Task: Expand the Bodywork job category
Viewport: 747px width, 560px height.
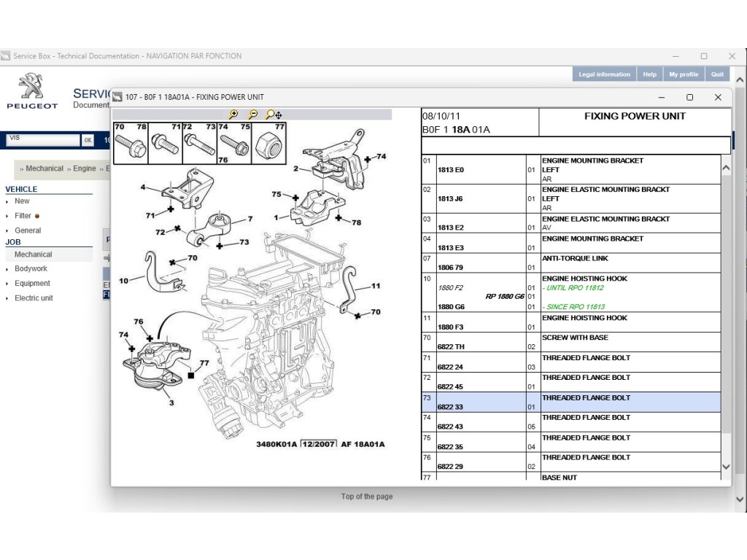Action: [x=31, y=269]
